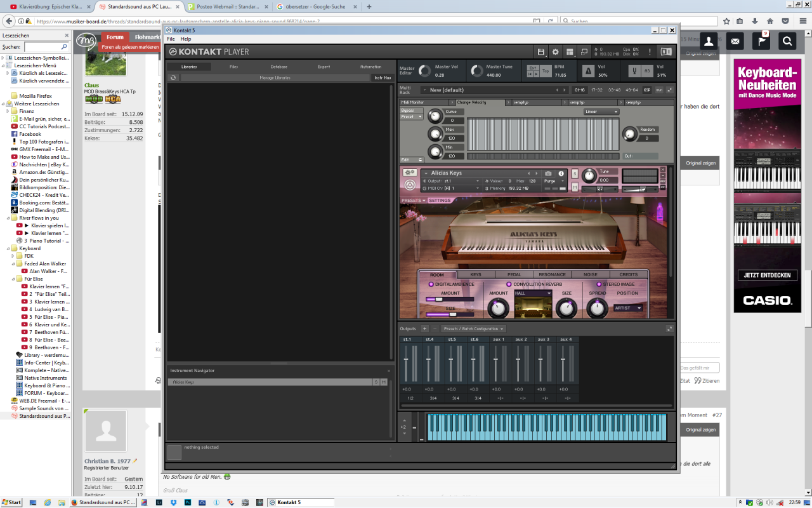This screenshot has width=812, height=508.
Task: Click the info icon in the Alicias Keys header
Action: 561,173
